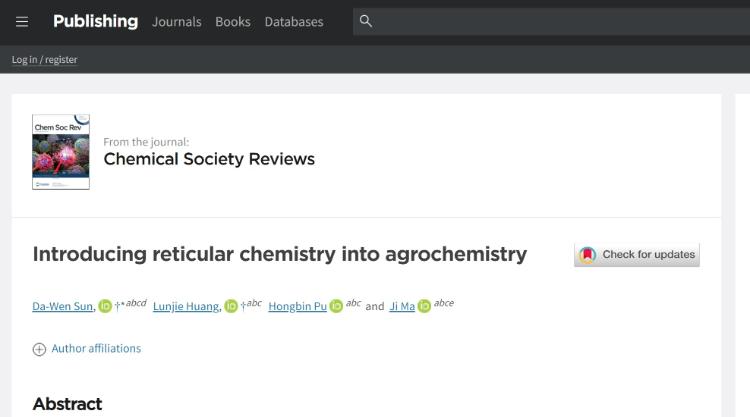Viewport: 750px width, 417px height.
Task: Click the Check for updates button
Action: (x=637, y=254)
